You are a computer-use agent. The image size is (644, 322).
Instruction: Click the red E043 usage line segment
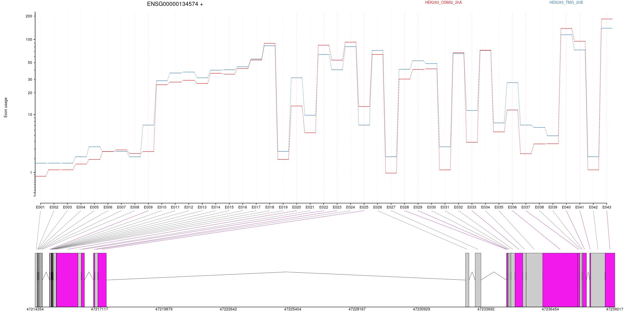(607, 19)
